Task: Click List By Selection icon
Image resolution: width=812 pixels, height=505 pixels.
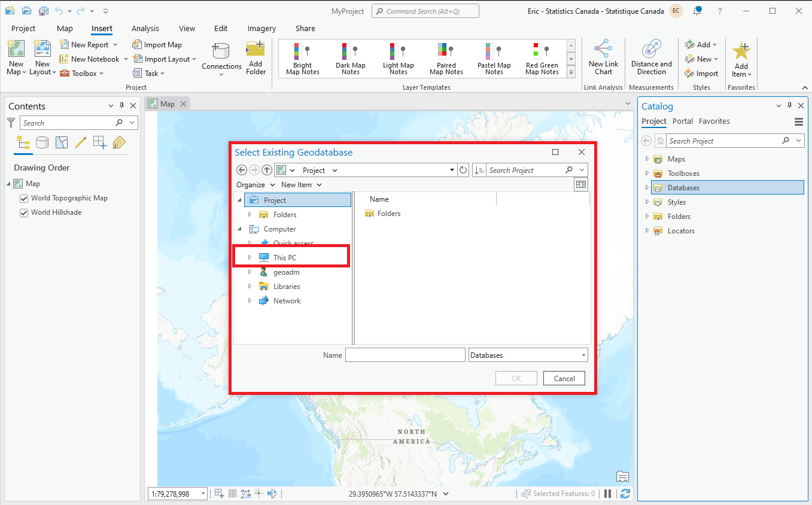Action: [x=62, y=142]
